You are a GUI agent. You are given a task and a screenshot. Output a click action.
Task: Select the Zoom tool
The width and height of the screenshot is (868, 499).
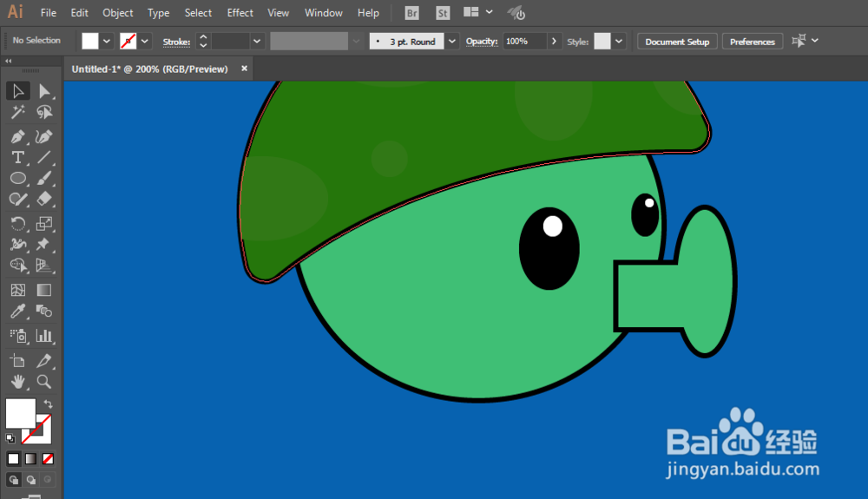43,382
